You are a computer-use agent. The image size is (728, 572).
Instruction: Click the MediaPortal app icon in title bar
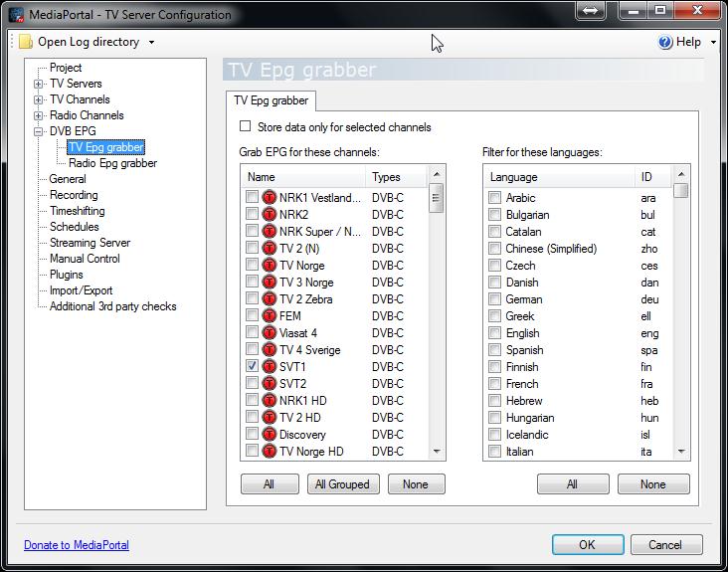(x=16, y=14)
